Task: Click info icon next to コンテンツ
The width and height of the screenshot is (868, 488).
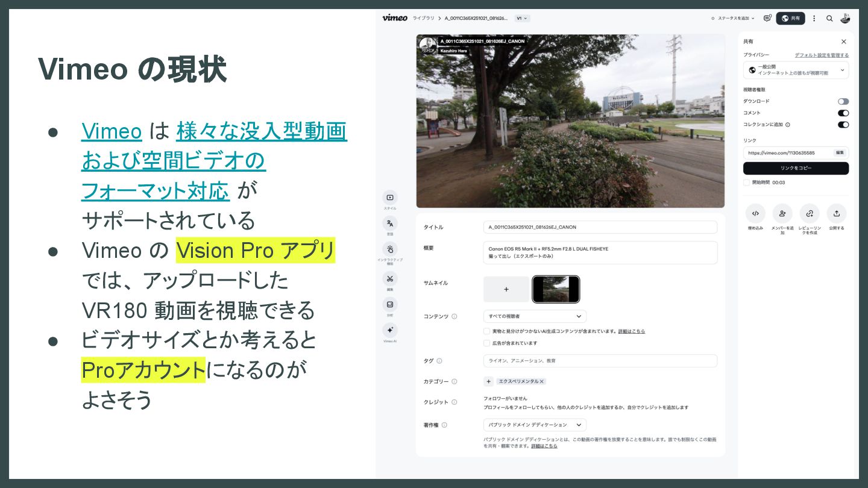Action: (x=454, y=316)
